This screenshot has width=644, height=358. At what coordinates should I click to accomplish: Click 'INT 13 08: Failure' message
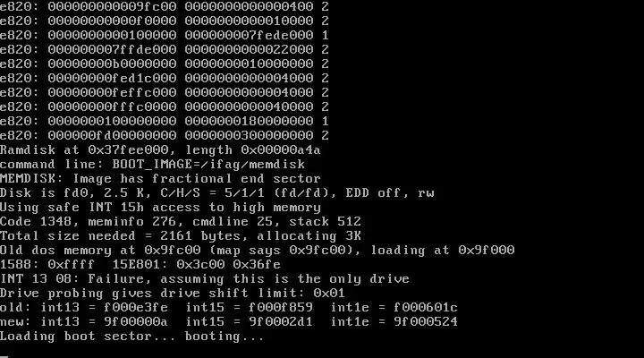pyautogui.click(x=205, y=279)
